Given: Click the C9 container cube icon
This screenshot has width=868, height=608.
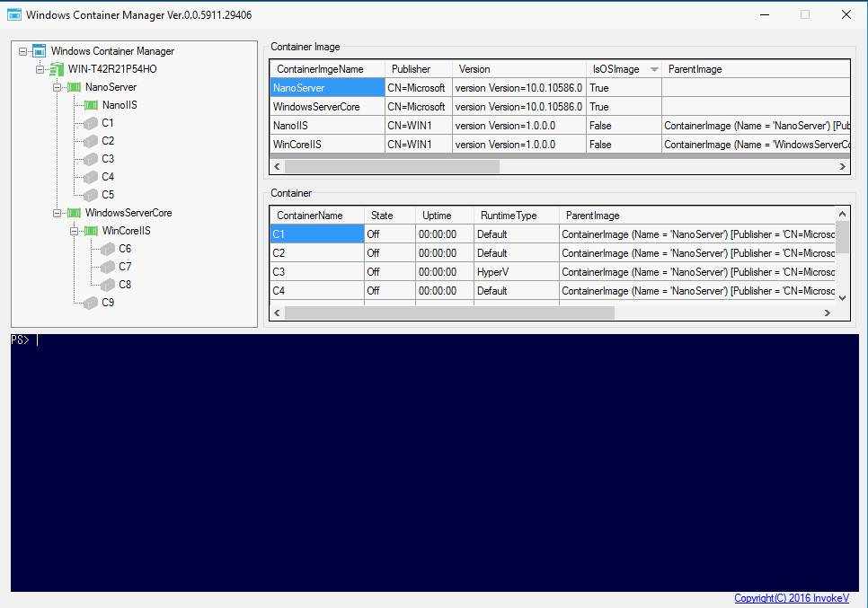Looking at the screenshot, I should pos(91,303).
